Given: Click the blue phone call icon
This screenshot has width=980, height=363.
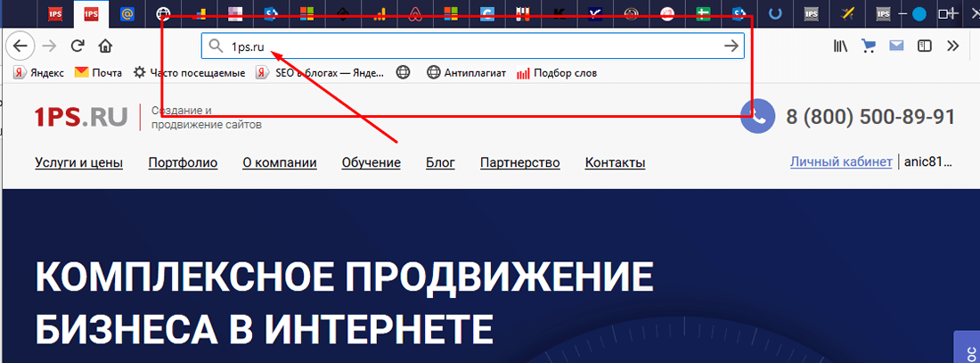Looking at the screenshot, I should tap(757, 117).
